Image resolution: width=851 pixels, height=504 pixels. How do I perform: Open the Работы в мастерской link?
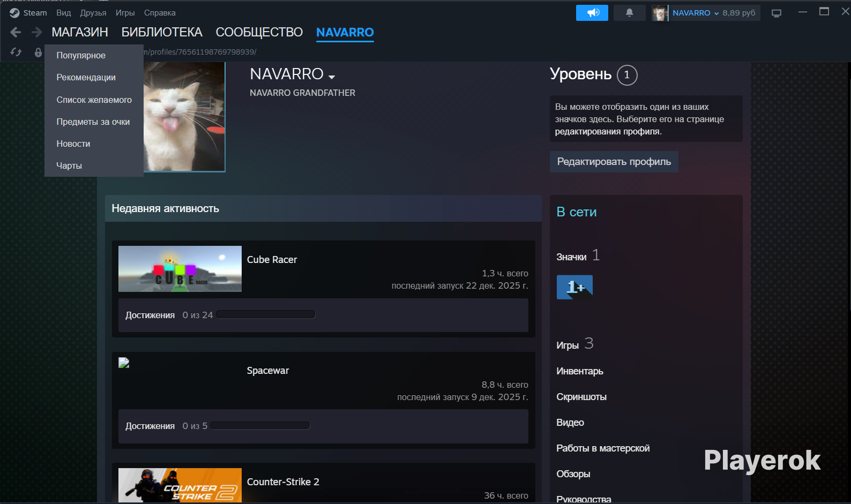point(603,448)
